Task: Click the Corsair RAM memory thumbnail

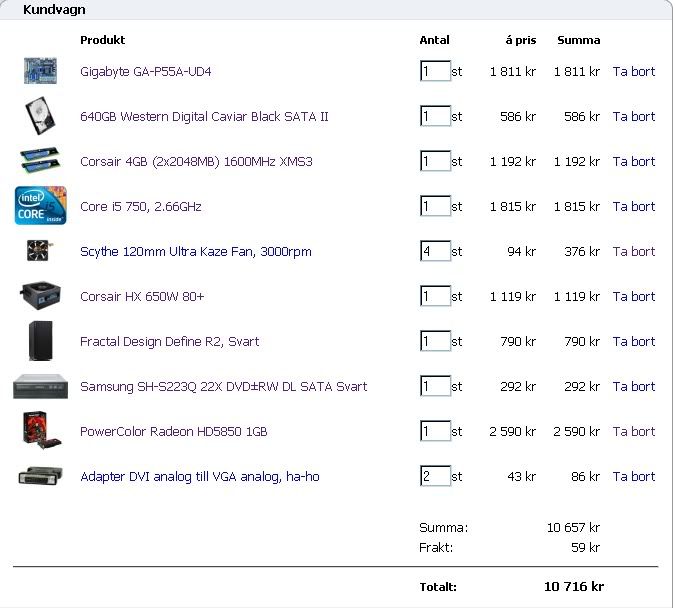Action: 41,161
